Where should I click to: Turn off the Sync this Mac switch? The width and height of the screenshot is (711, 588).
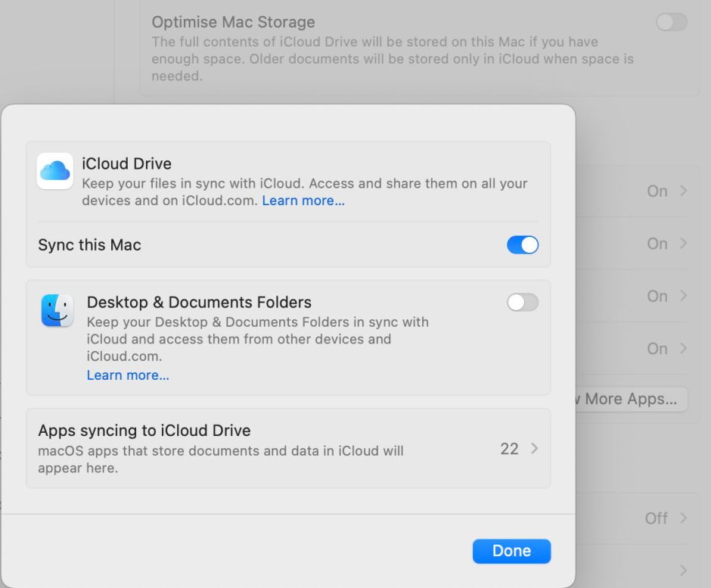pos(523,244)
